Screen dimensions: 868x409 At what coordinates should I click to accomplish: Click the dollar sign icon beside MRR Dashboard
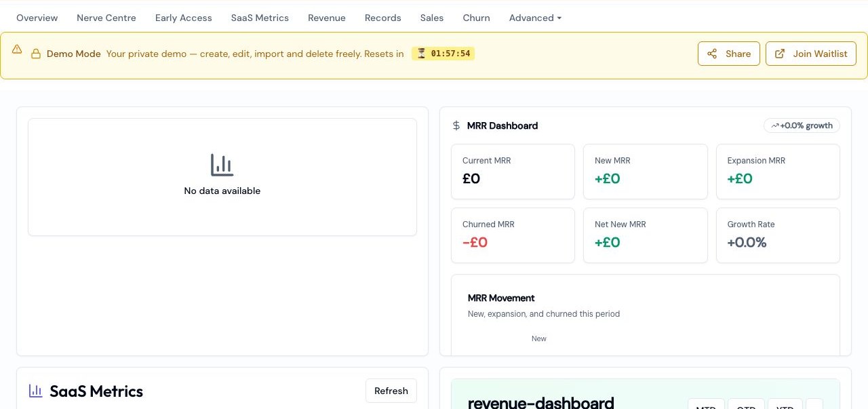456,125
